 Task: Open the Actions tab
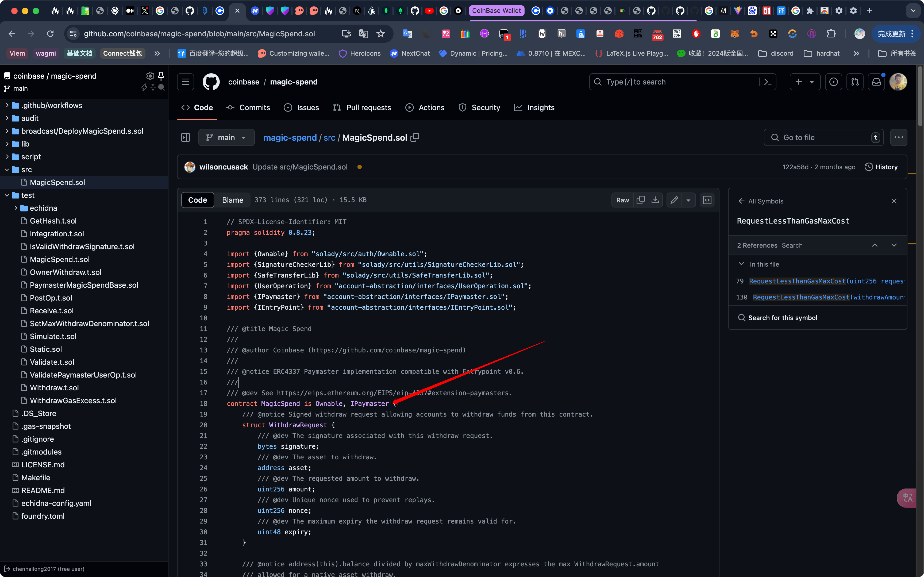[425, 107]
